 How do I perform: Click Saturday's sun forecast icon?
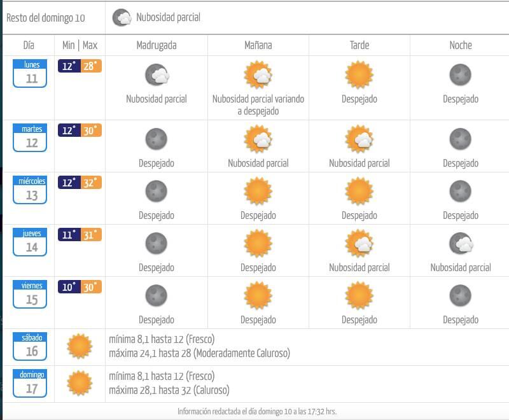(x=80, y=347)
